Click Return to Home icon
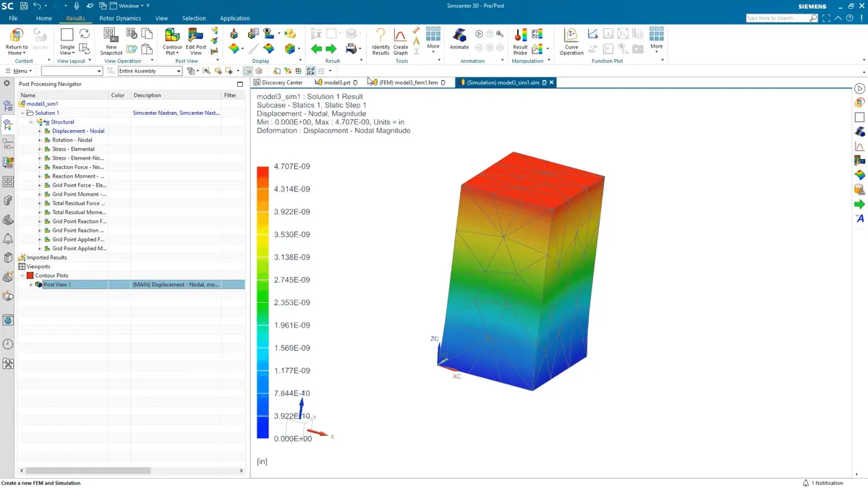The width and height of the screenshot is (868, 488). tap(16, 36)
